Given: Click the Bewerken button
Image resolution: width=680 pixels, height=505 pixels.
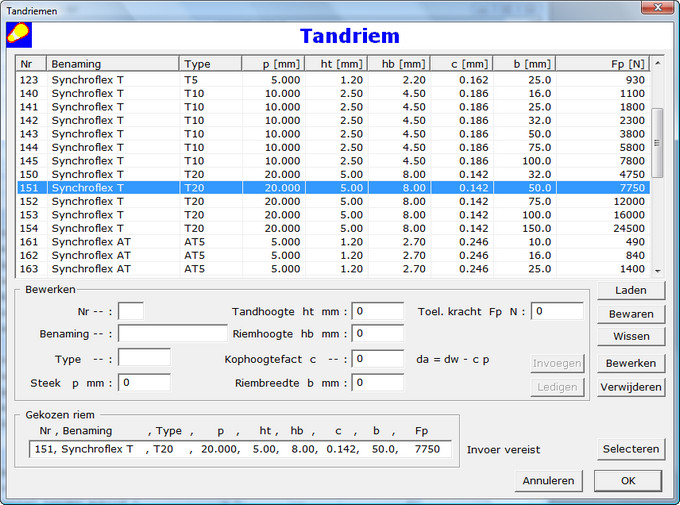Looking at the screenshot, I should 631,363.
